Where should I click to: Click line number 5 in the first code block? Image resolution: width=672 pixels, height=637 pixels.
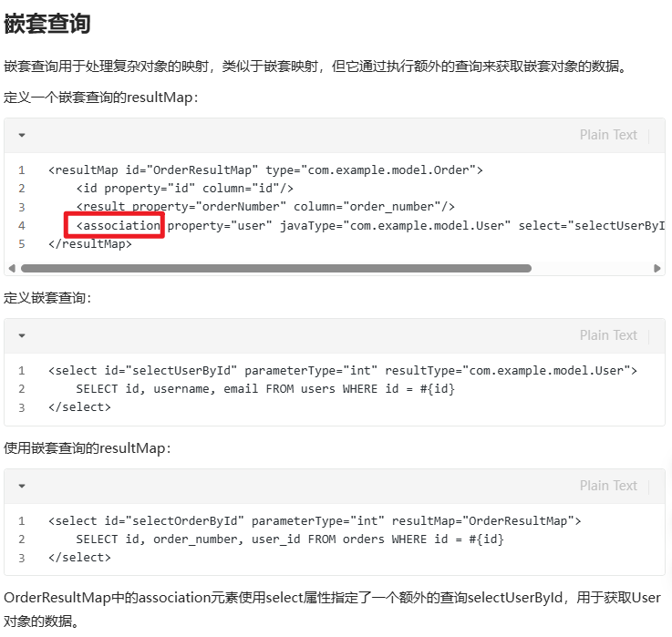(22, 244)
